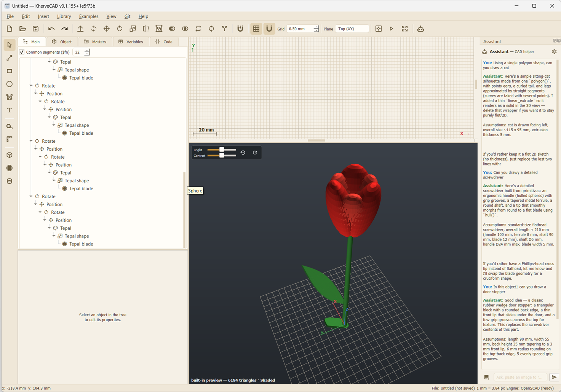Open Assistant settings gear icon

point(554,52)
